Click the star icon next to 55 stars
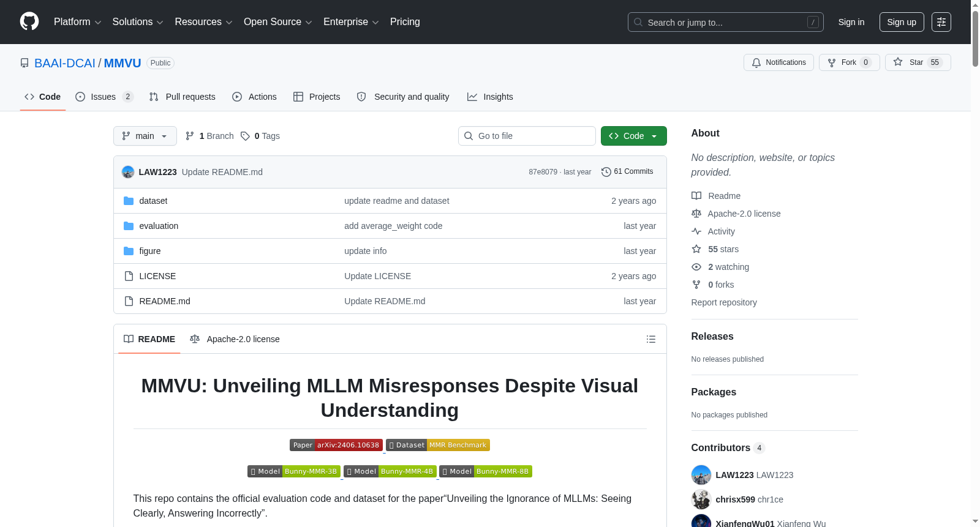 click(x=696, y=249)
